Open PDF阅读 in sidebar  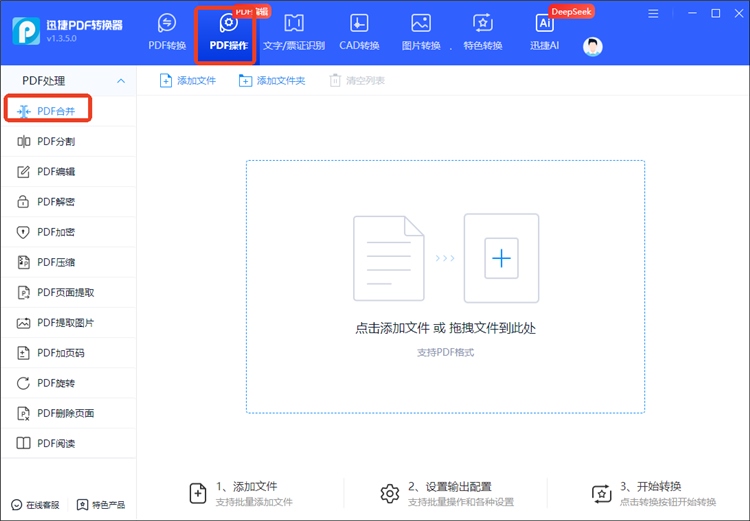(x=68, y=443)
